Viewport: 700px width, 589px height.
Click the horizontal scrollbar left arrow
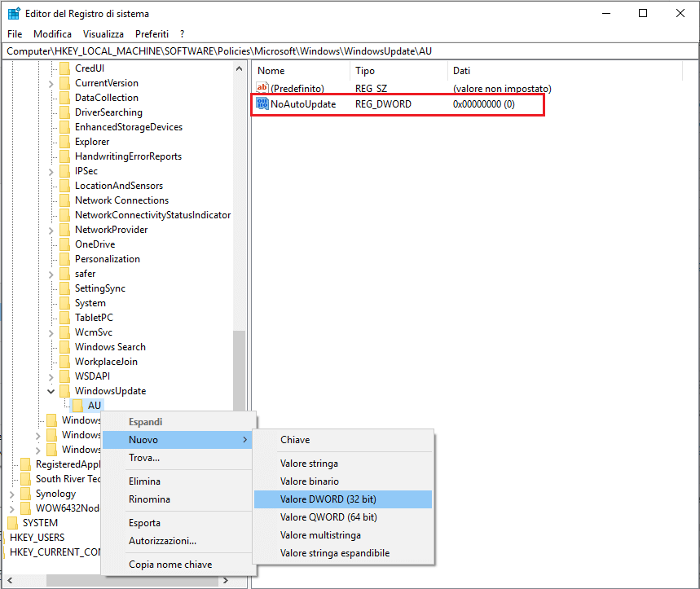[10, 581]
